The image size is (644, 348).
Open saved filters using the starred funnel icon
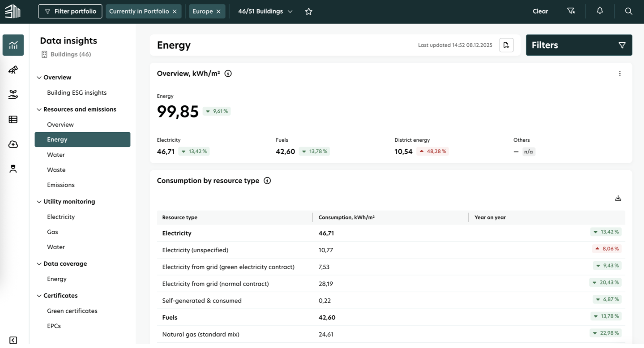point(571,11)
